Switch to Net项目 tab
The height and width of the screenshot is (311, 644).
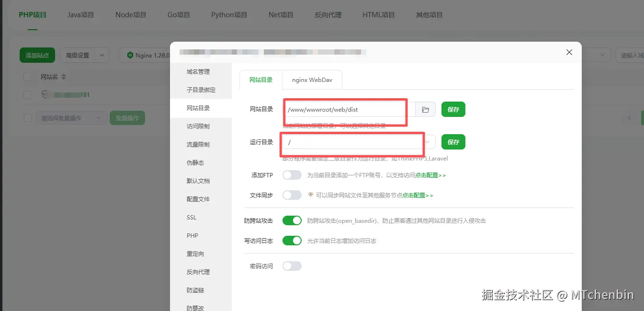click(x=281, y=15)
